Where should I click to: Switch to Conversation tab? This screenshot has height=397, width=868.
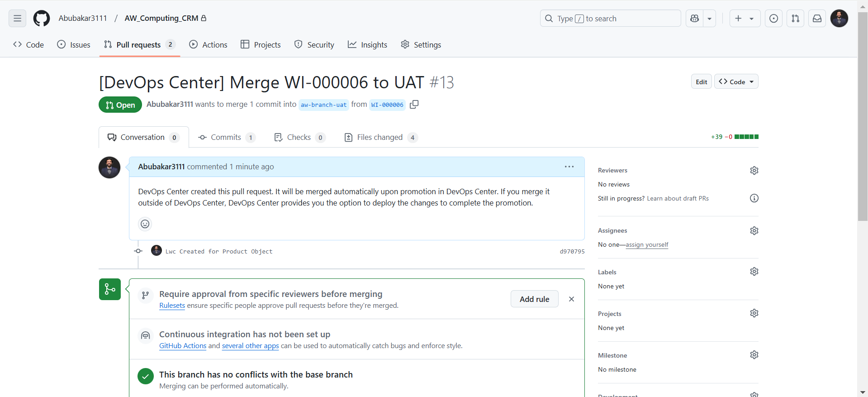click(x=144, y=137)
